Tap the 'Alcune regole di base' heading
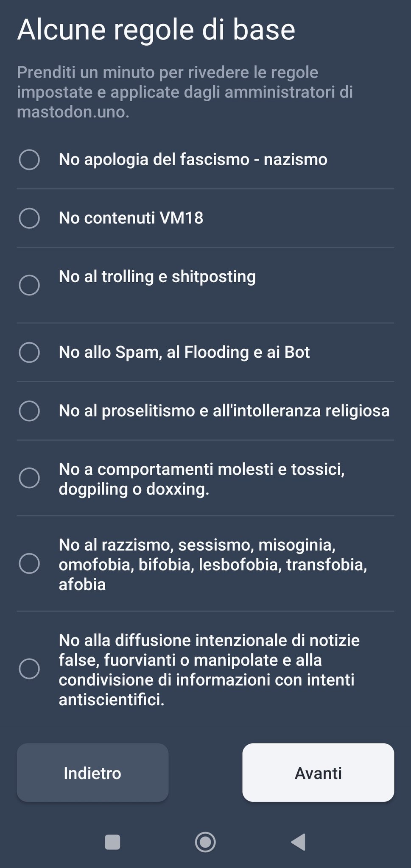The image size is (411, 868). (156, 30)
